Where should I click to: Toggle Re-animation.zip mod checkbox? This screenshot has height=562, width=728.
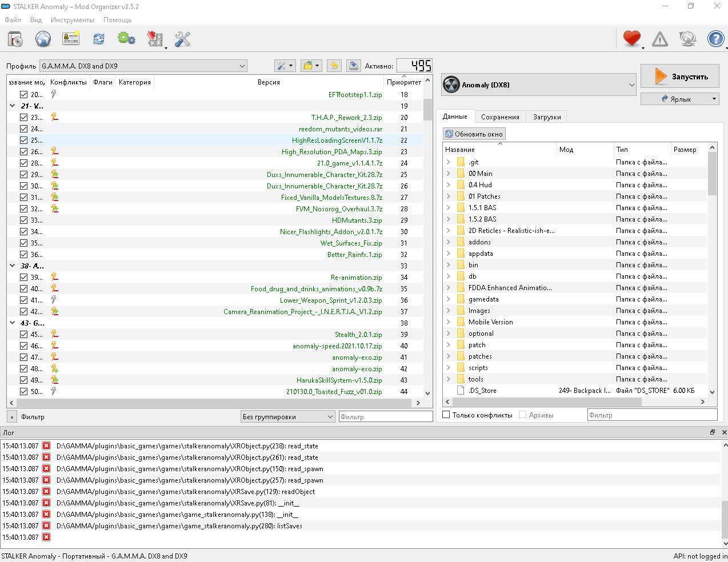[x=24, y=277]
